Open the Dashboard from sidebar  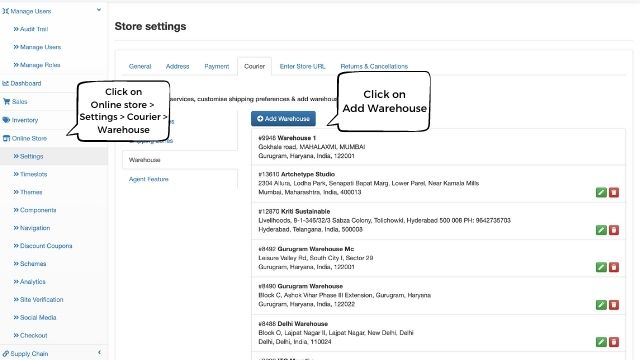coord(22,83)
